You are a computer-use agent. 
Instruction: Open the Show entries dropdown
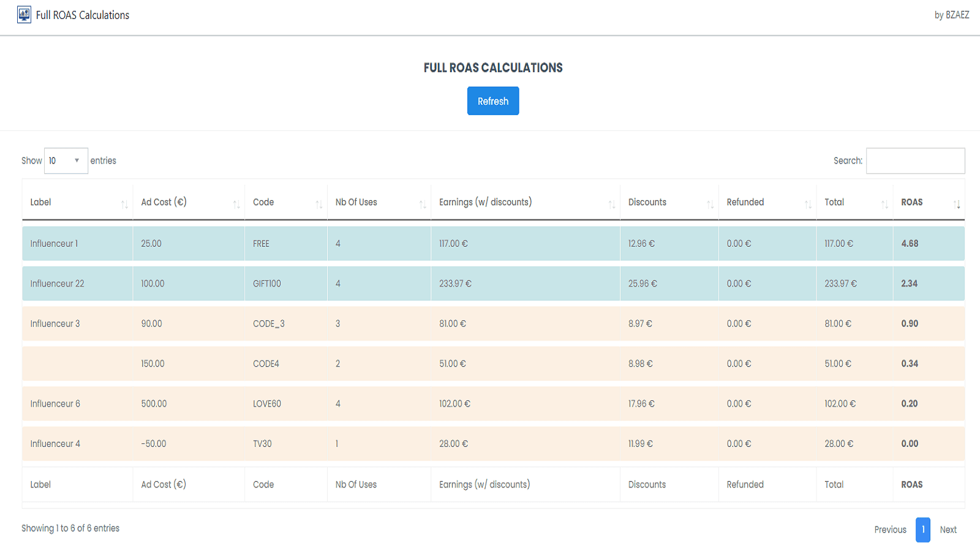pos(66,161)
